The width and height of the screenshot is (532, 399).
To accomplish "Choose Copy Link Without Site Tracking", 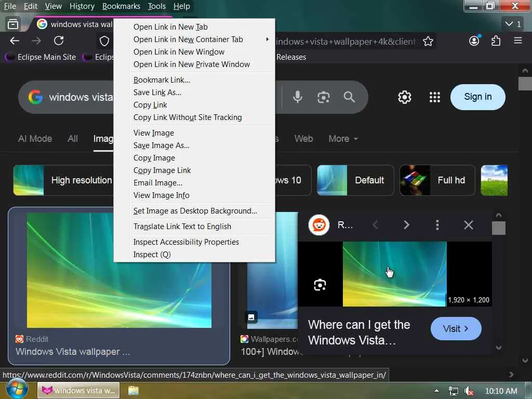I will tap(194, 117).
